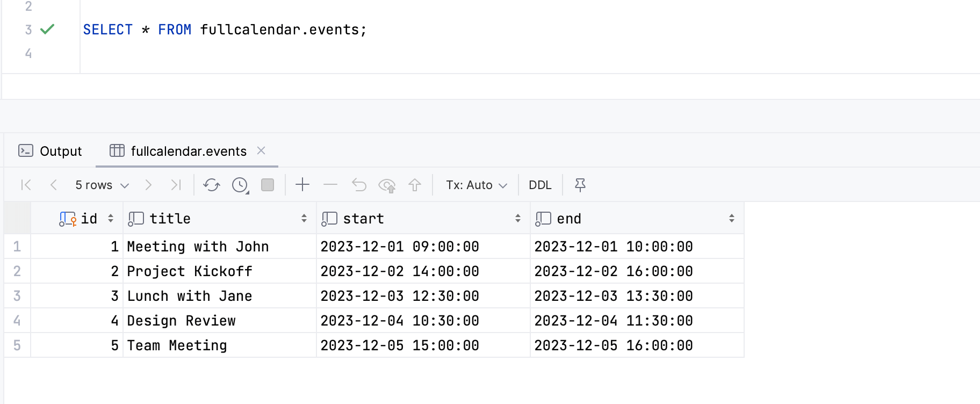Open the DDL view
Screen dimensions: 980x404
click(x=540, y=185)
